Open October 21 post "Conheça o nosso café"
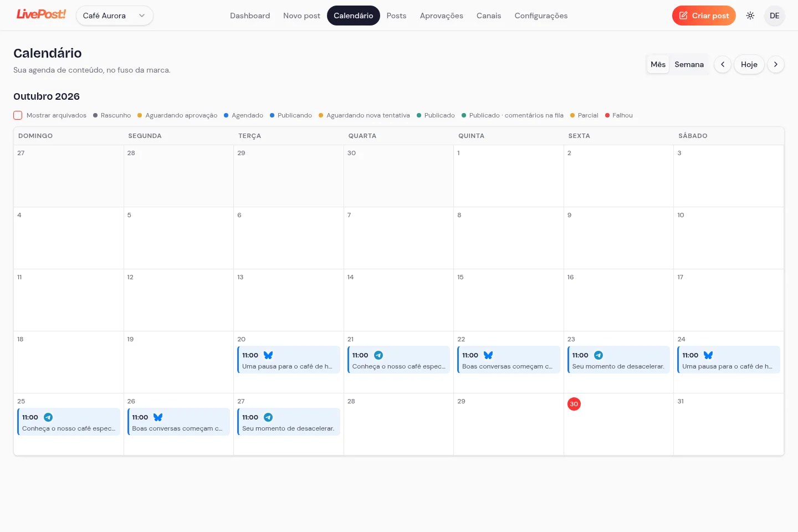Image resolution: width=798 pixels, height=532 pixels. point(398,360)
